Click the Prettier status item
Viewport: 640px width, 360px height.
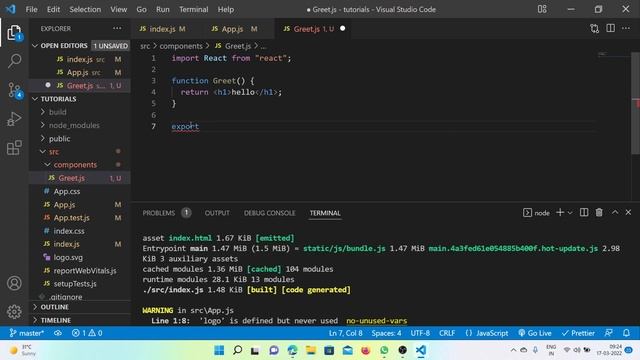[578, 333]
